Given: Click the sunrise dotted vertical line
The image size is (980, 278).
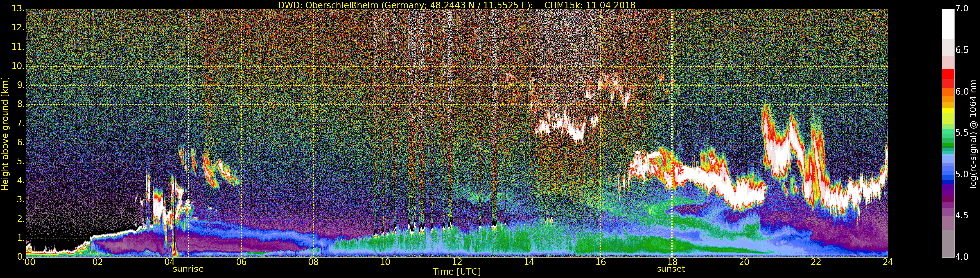Looking at the screenshot, I should point(188,133).
